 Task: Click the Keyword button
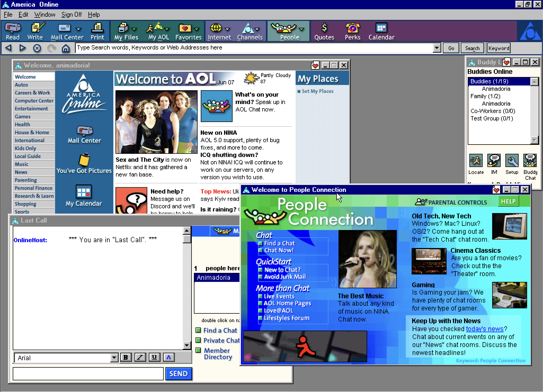[x=499, y=48]
